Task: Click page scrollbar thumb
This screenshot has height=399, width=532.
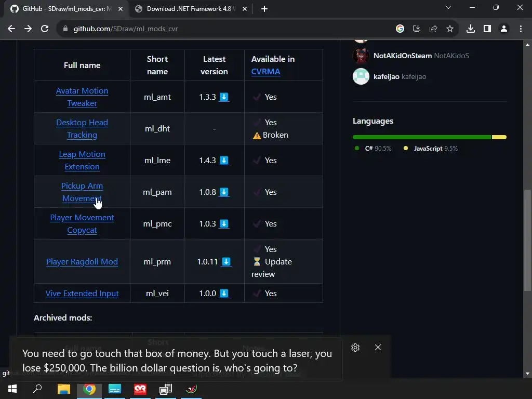Action: click(x=528, y=240)
